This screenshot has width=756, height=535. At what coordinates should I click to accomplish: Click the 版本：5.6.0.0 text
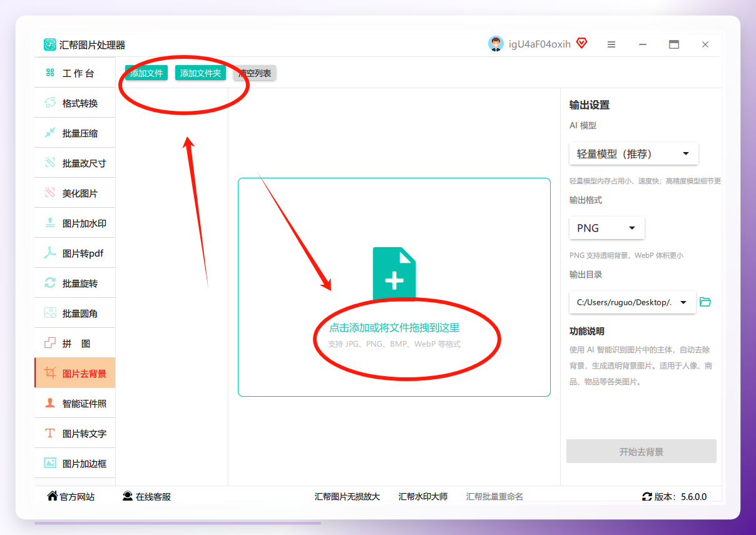coord(681,497)
